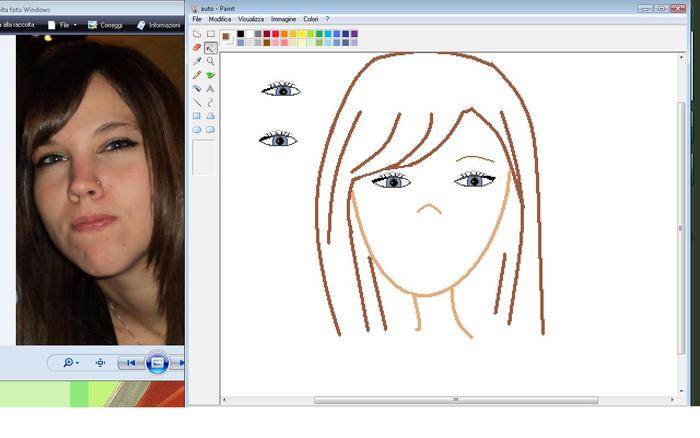
Task: Click the vertical scrollbar thumb in Paint
Action: 681,228
